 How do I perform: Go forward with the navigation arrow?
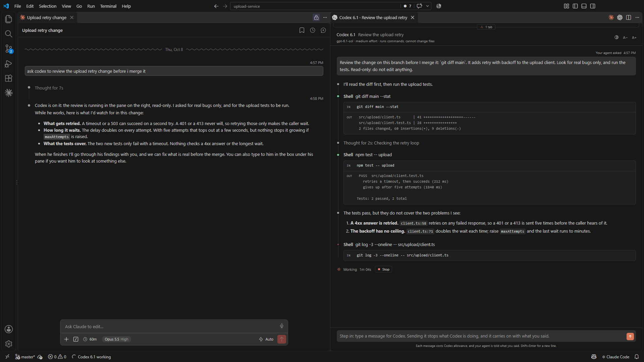pos(225,6)
